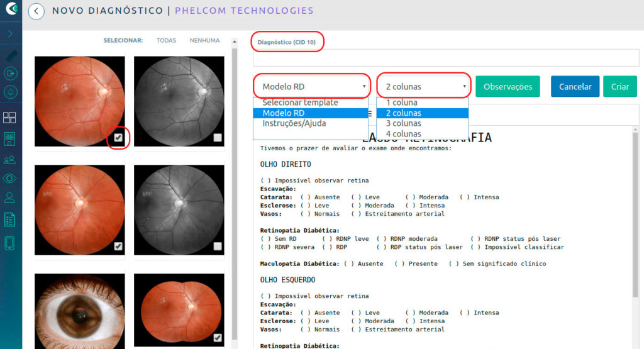
Task: Click 'Sem significado clínico' option text
Action: click(x=504, y=263)
